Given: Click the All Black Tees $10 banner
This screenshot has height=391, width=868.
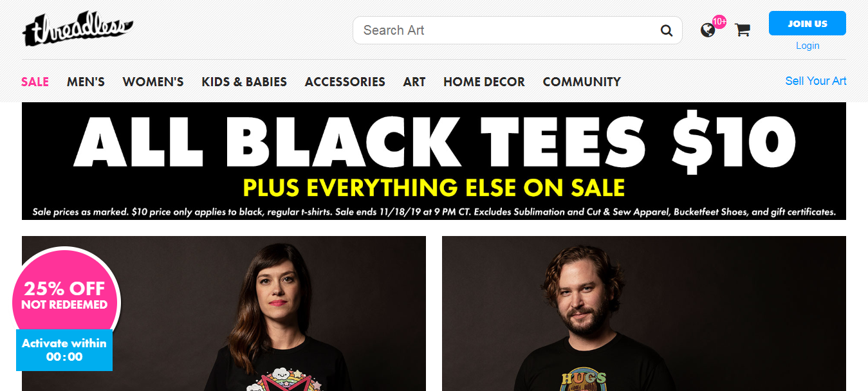Looking at the screenshot, I should [x=434, y=161].
